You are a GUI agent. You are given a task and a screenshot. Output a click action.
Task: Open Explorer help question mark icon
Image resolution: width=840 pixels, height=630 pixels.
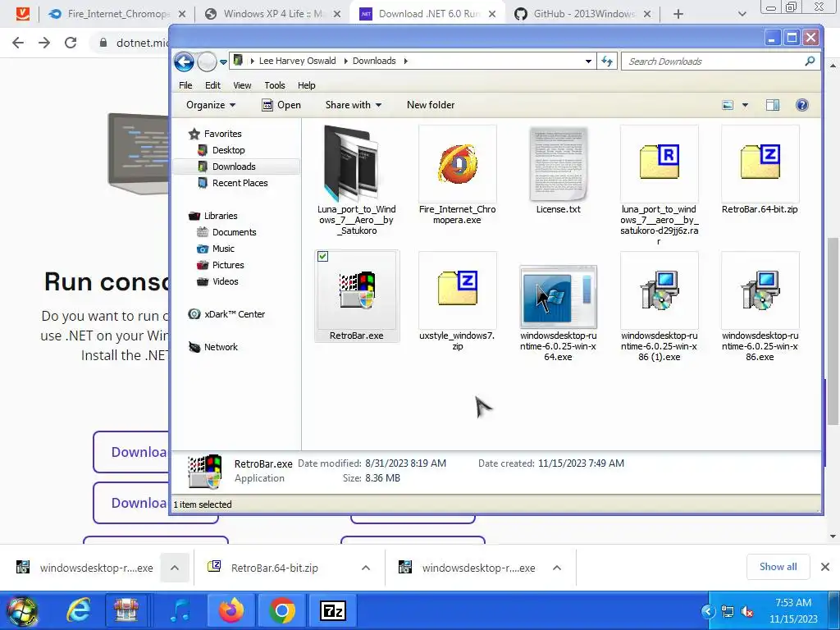(802, 105)
